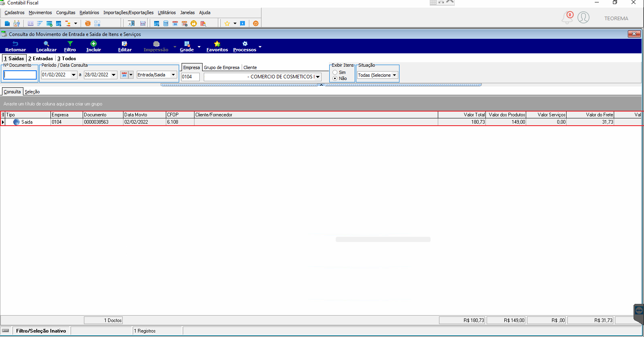Image resolution: width=644 pixels, height=337 pixels.
Task: Open the Movimentos menu
Action: (40, 13)
